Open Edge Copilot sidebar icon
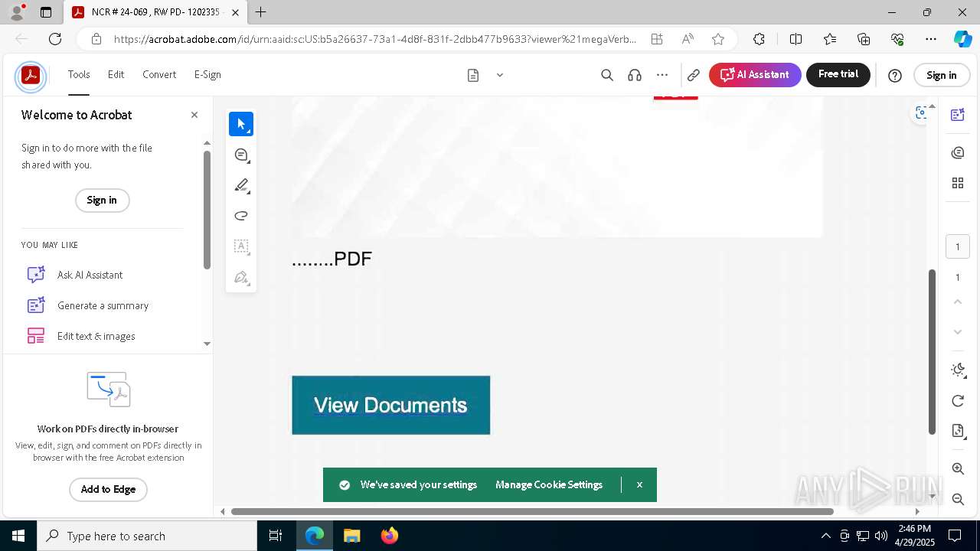This screenshot has height=551, width=980. click(962, 39)
